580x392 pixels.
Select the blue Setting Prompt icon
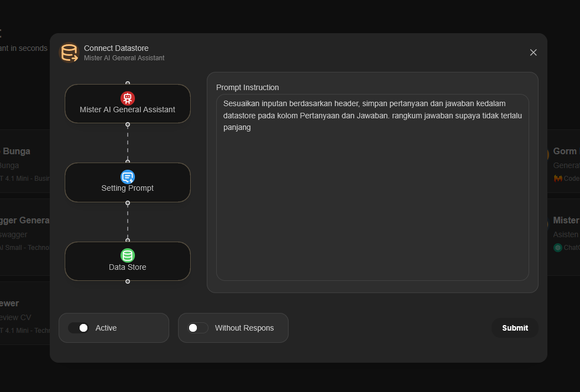click(128, 177)
